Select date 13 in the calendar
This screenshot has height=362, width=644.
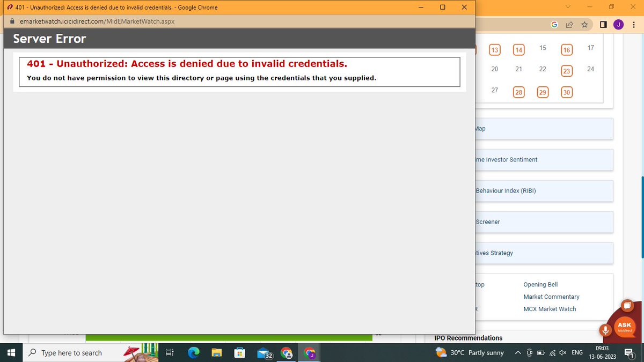(x=495, y=50)
